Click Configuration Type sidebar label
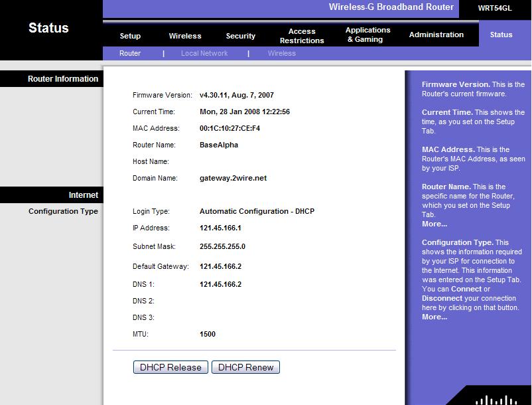This screenshot has width=532, height=405. point(63,211)
